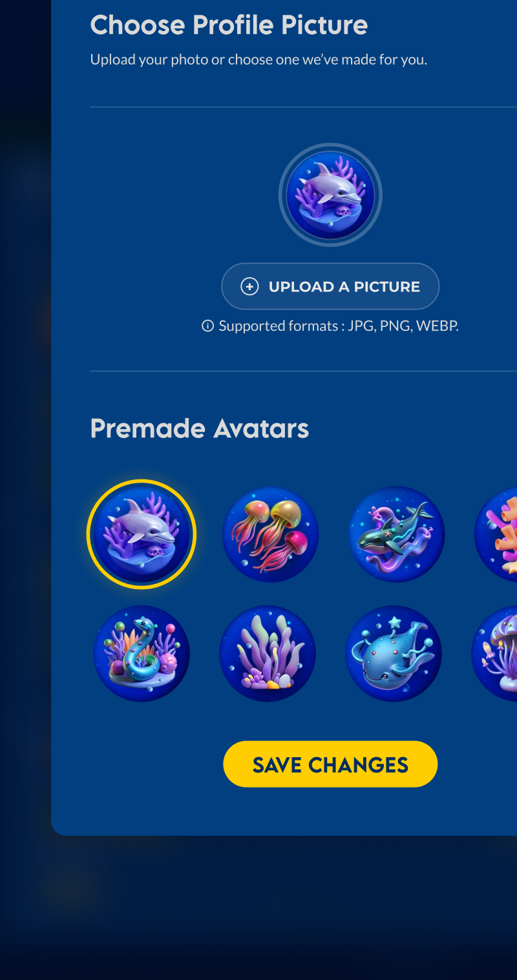Click the info icon beside supported formats
Viewport: 517px width, 980px height.
pos(207,326)
